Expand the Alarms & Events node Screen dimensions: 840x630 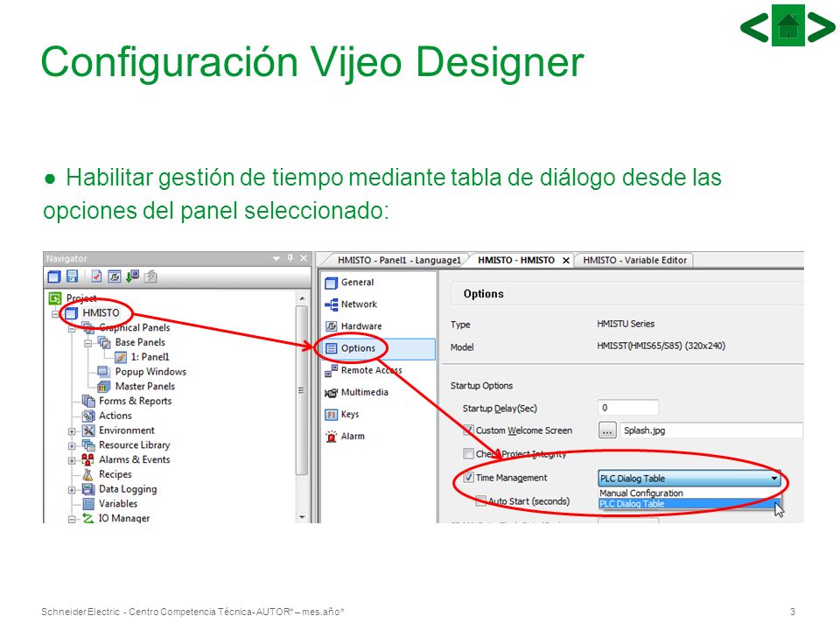pos(72,460)
